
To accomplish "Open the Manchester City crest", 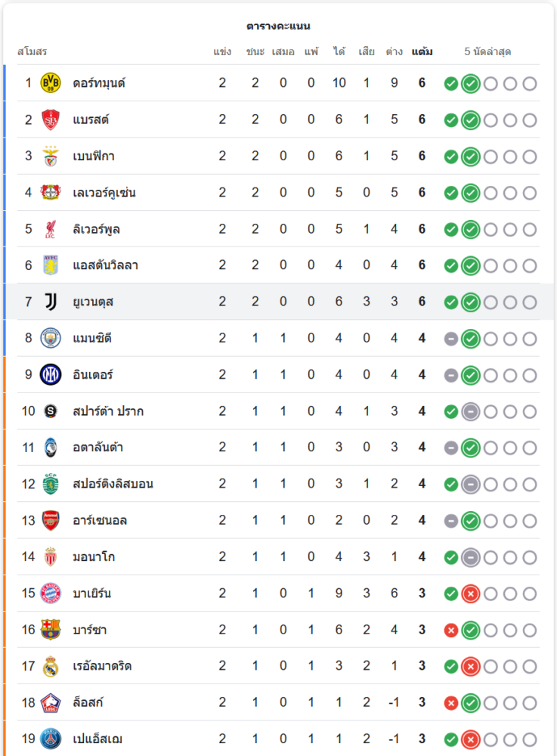I will (x=51, y=338).
